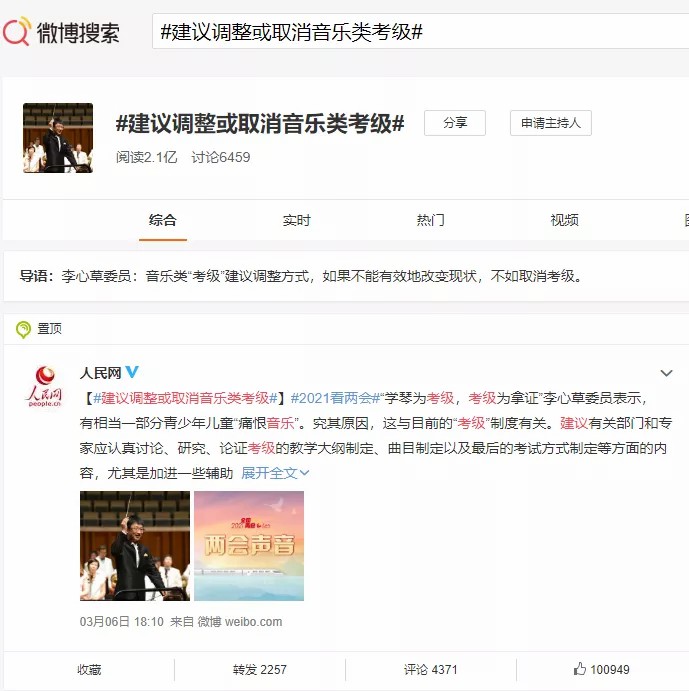Click the search input field with hashtag

pos(421,31)
